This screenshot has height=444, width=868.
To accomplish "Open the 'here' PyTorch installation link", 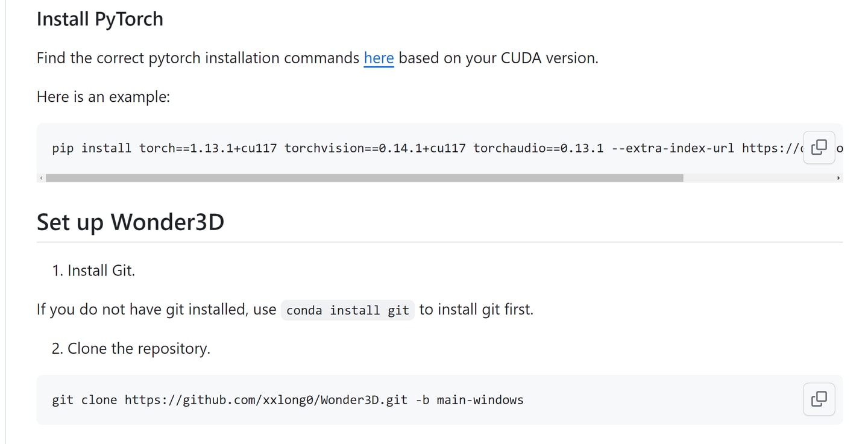I will 379,58.
